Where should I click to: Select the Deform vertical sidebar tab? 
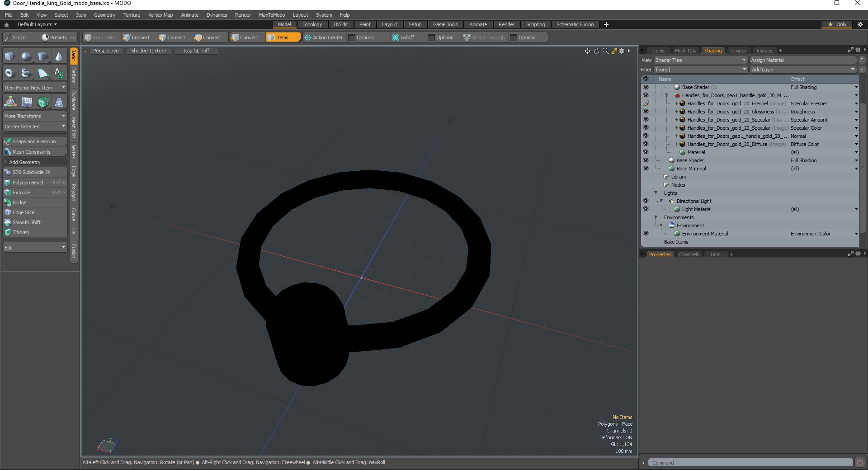74,75
